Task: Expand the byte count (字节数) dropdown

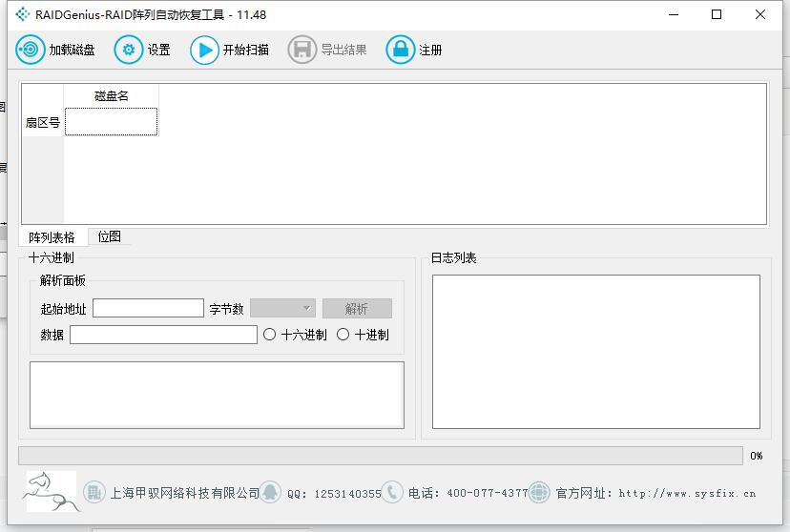Action: click(x=282, y=308)
